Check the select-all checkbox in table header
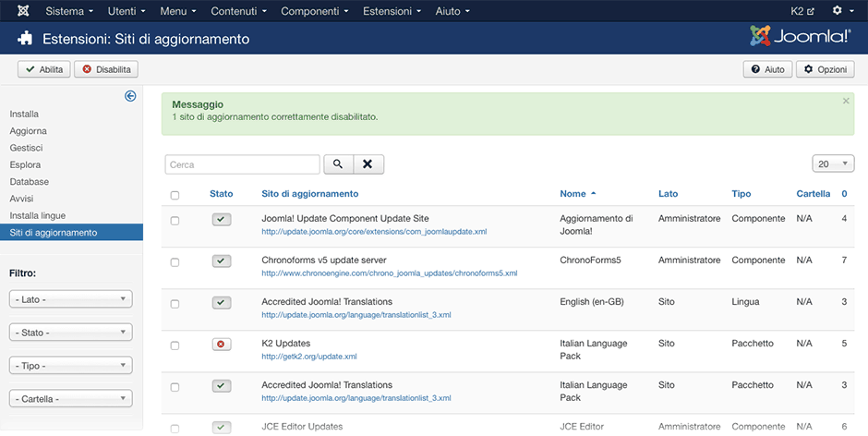Screen dimensions: 868x436 175,195
